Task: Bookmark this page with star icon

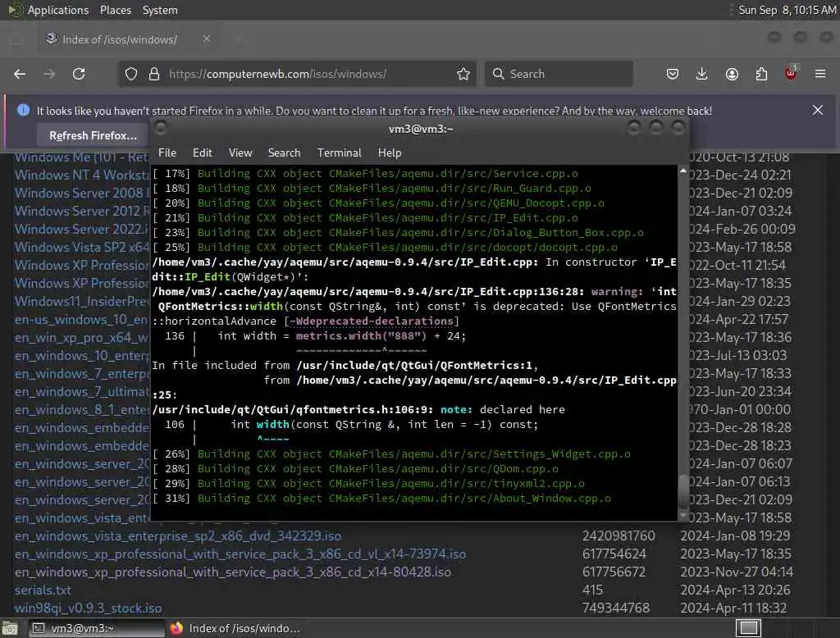Action: click(463, 74)
